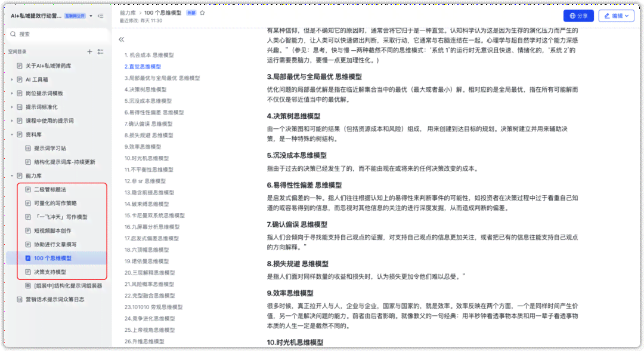644x351 pixels.
Task: Open 「一飞冲天」写作模型 page
Action: (x=60, y=217)
